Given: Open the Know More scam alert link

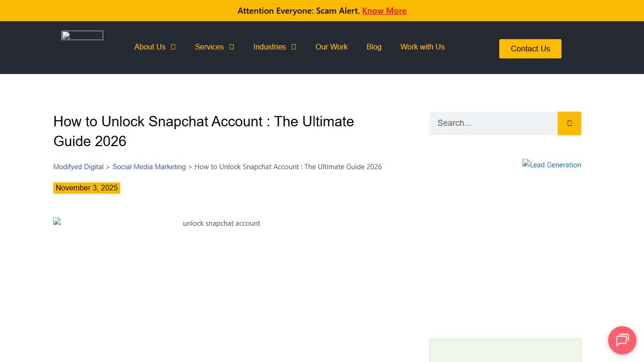Looking at the screenshot, I should [384, 10].
